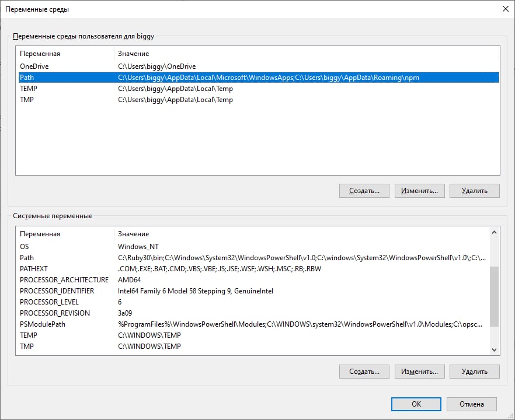515x420 pixels.
Task: Click the C:\Users\biggy\OneDrive value cell
Action: [x=156, y=66]
